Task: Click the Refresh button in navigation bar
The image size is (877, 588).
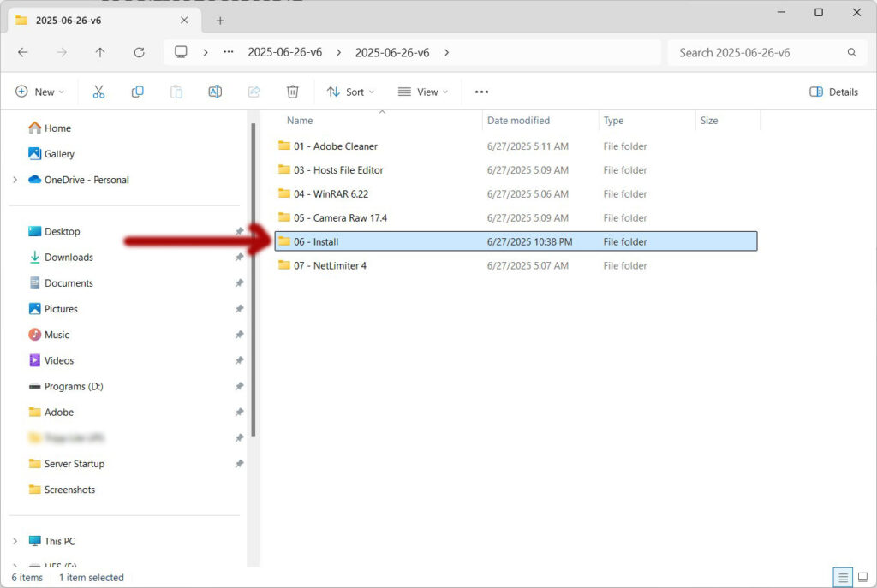Action: tap(139, 52)
